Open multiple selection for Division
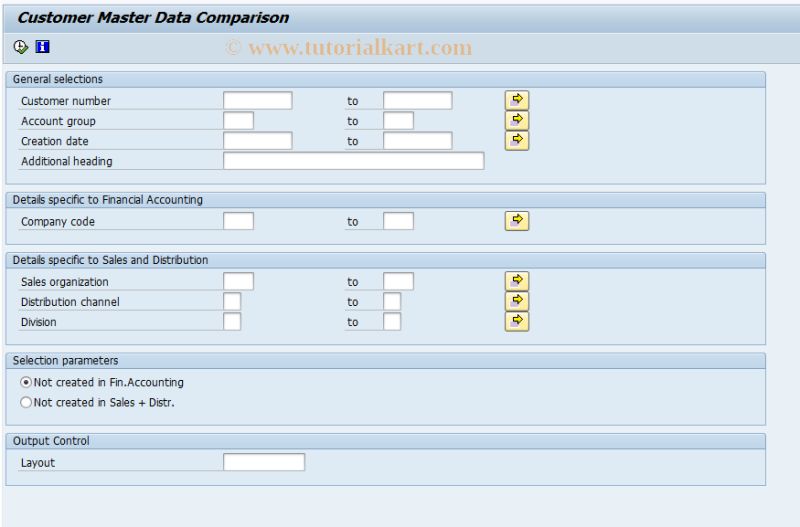 tap(517, 321)
